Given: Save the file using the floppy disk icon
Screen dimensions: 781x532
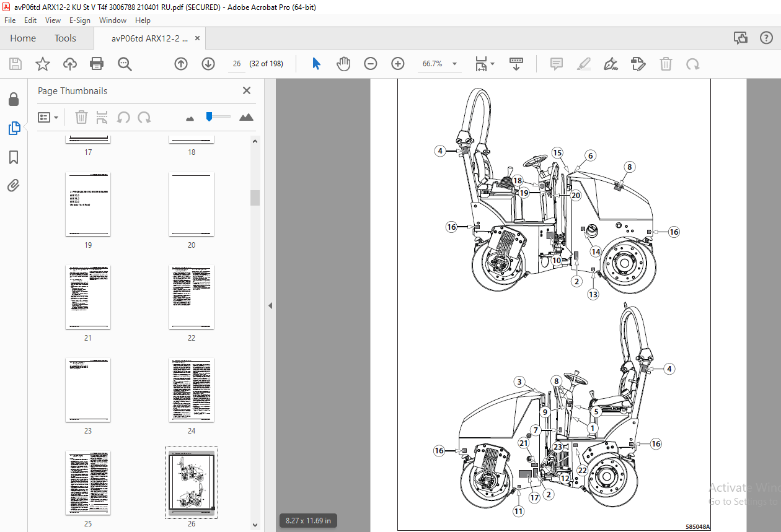Looking at the screenshot, I should pyautogui.click(x=15, y=63).
